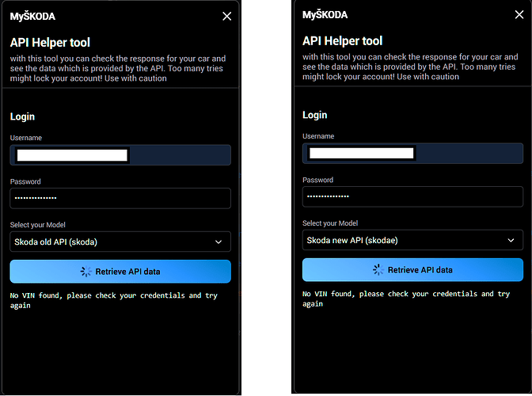Click 'Select your Model' label in right panel
The image size is (532, 396).
click(330, 223)
